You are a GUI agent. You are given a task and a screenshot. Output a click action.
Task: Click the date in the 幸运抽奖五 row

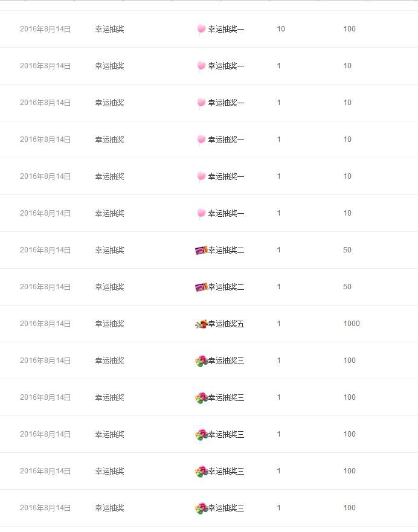[45, 324]
